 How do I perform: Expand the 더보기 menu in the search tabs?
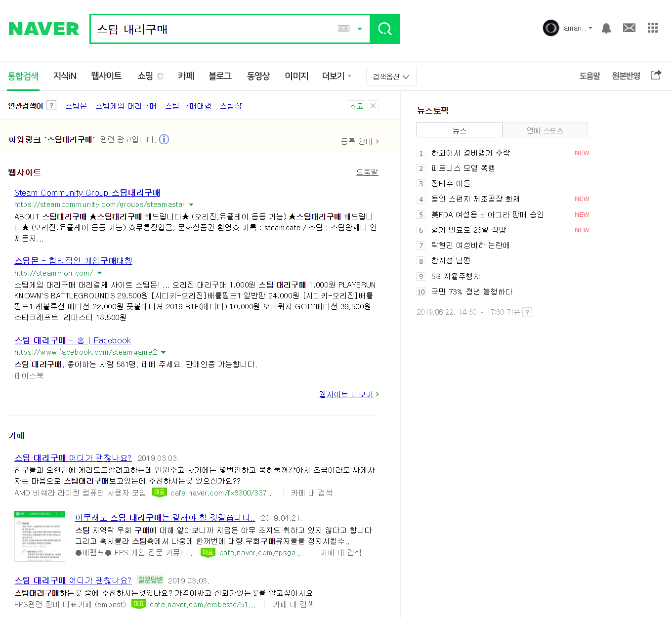(x=336, y=76)
